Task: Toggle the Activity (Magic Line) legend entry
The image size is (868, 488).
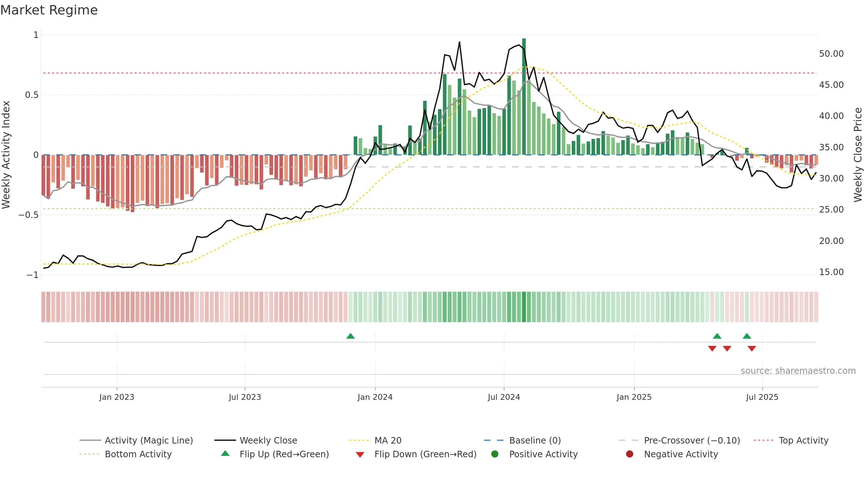Action: tap(136, 440)
